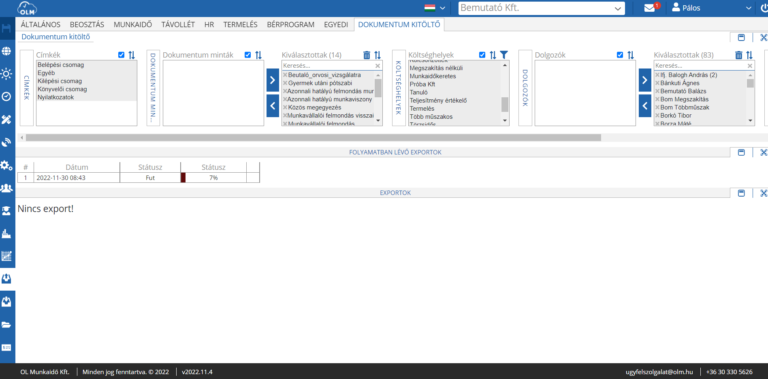Collapse the CÍMKÉK vertical panel
This screenshot has height=379, width=768.
26,88
